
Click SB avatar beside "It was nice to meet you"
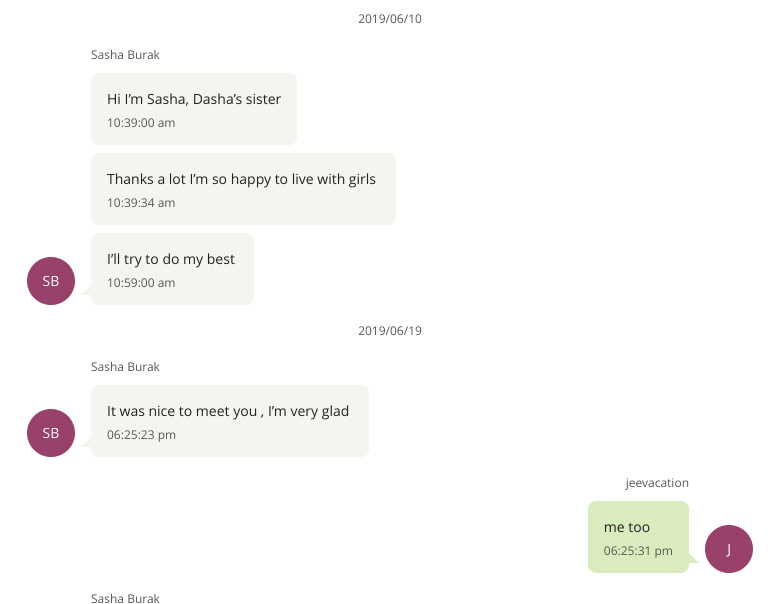pyautogui.click(x=51, y=433)
